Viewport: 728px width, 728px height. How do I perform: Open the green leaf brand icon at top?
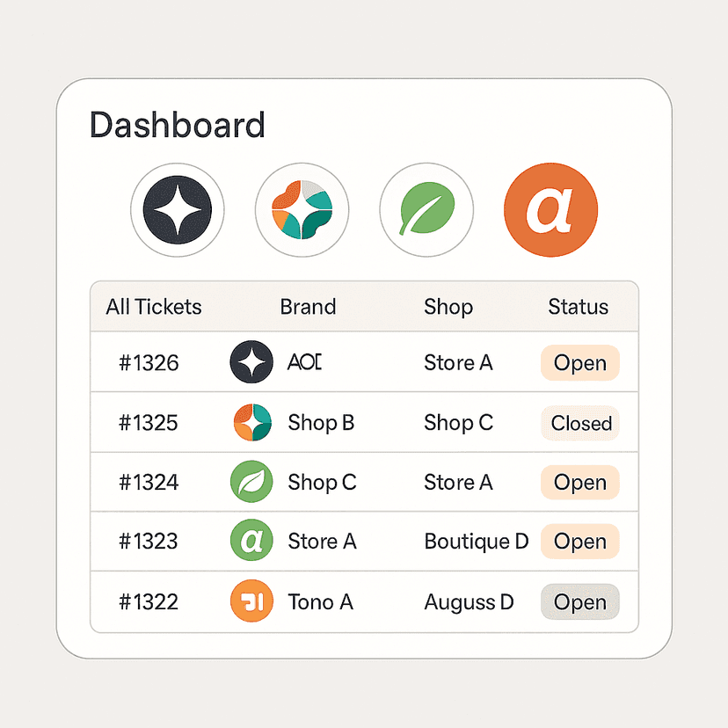coord(426,211)
